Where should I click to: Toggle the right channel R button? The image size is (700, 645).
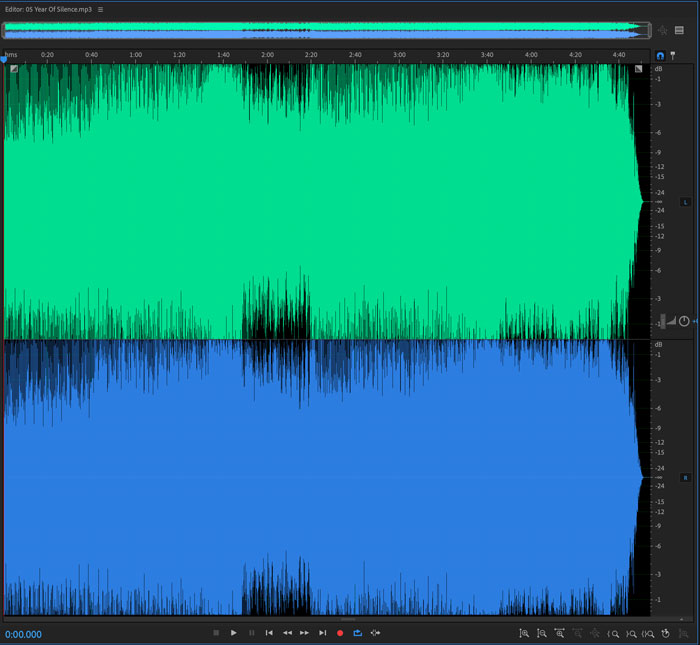(685, 478)
